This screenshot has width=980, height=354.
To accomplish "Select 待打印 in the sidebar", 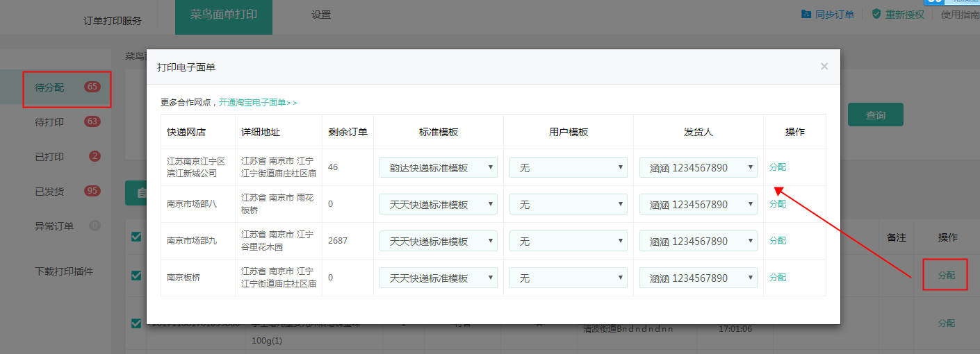I will [49, 122].
